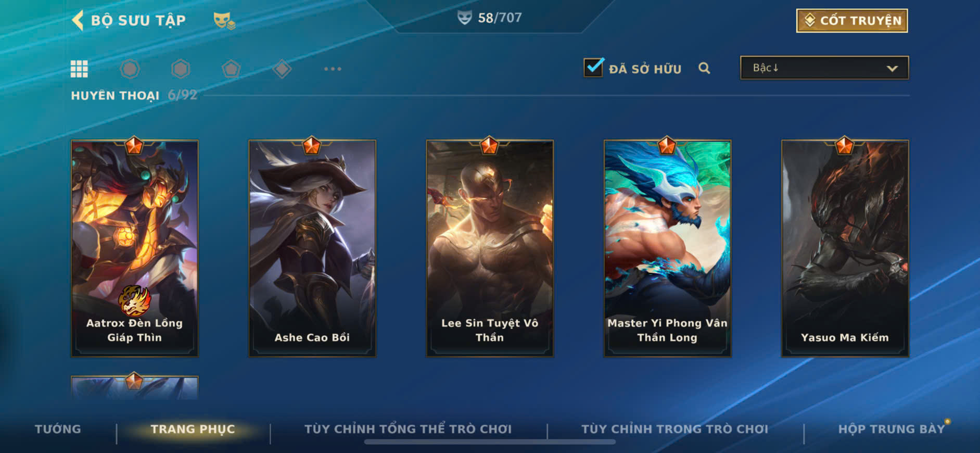Open the golden mask skin-shop icon
Image resolution: width=980 pixels, height=453 pixels.
click(224, 21)
